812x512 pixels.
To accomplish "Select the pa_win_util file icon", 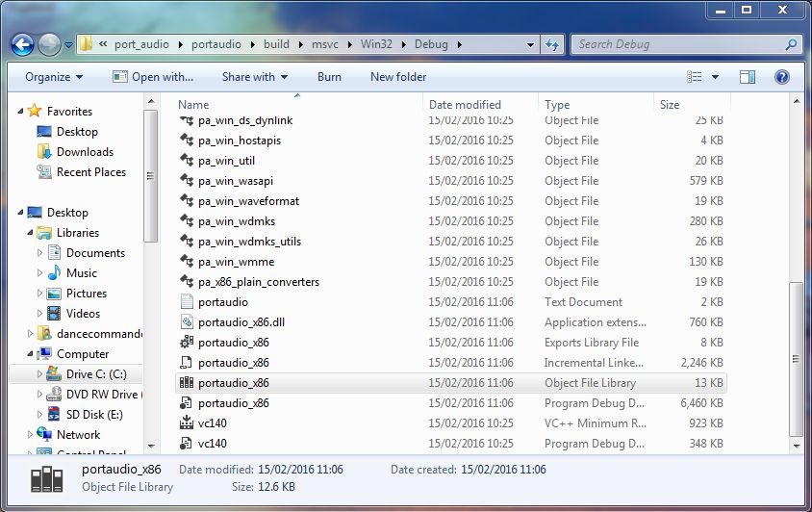I will click(x=187, y=160).
